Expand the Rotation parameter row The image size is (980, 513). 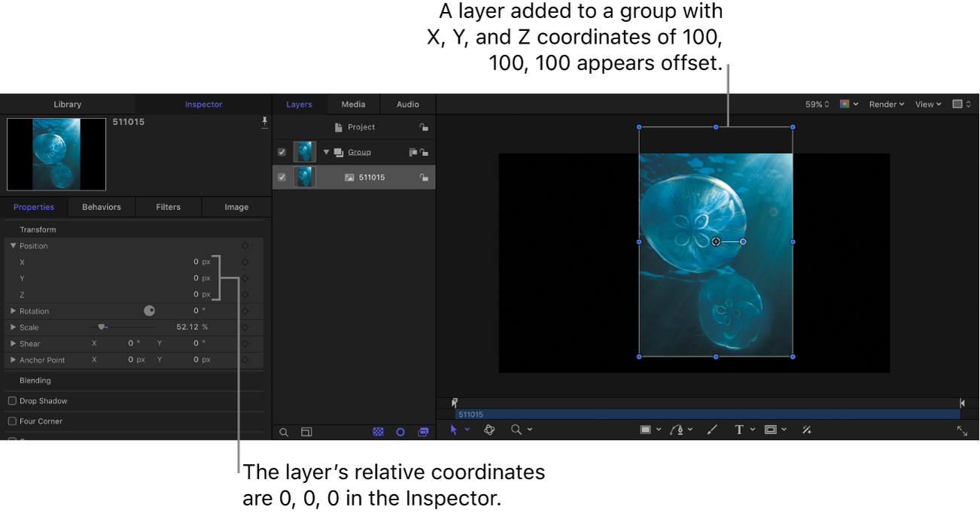tap(13, 311)
